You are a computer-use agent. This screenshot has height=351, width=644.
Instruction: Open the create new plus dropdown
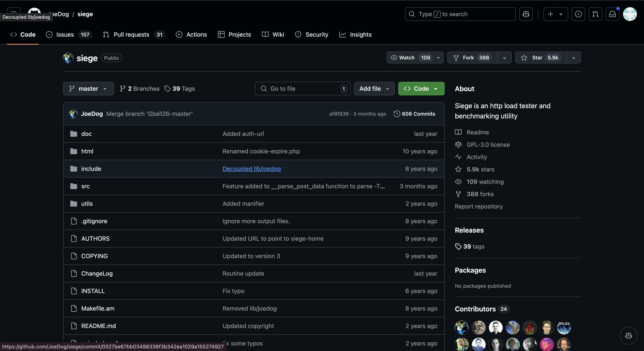[555, 14]
